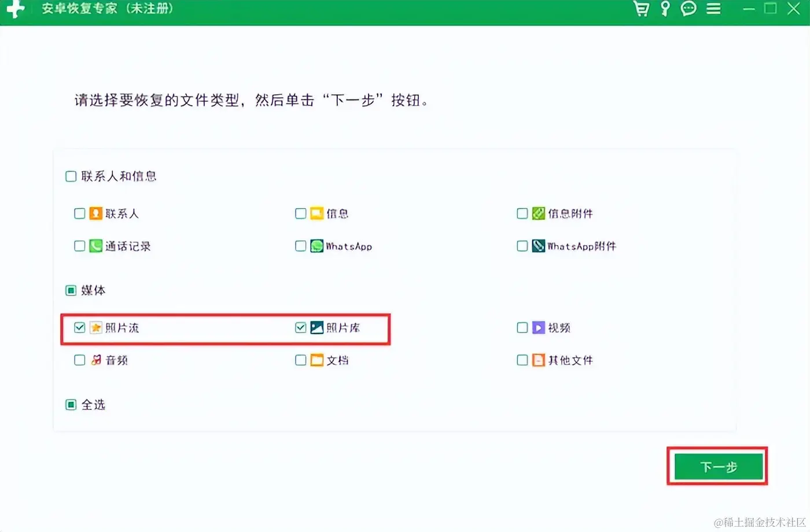The width and height of the screenshot is (810, 532).
Task: Check the 其他文件 checkbox
Action: click(x=522, y=360)
